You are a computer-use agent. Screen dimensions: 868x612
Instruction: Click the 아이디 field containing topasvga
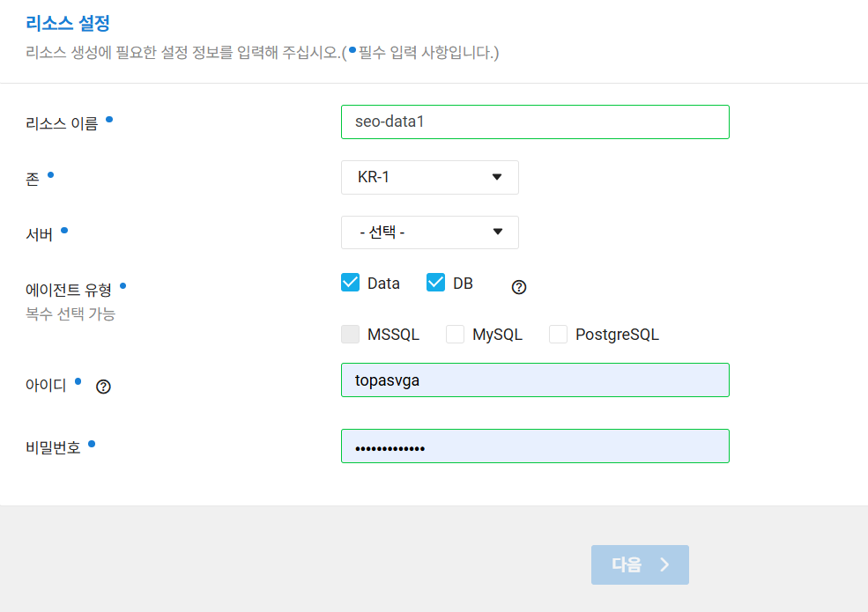tap(535, 380)
